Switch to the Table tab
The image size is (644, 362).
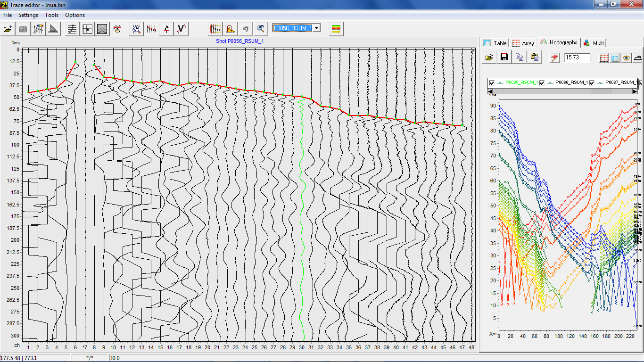point(495,43)
